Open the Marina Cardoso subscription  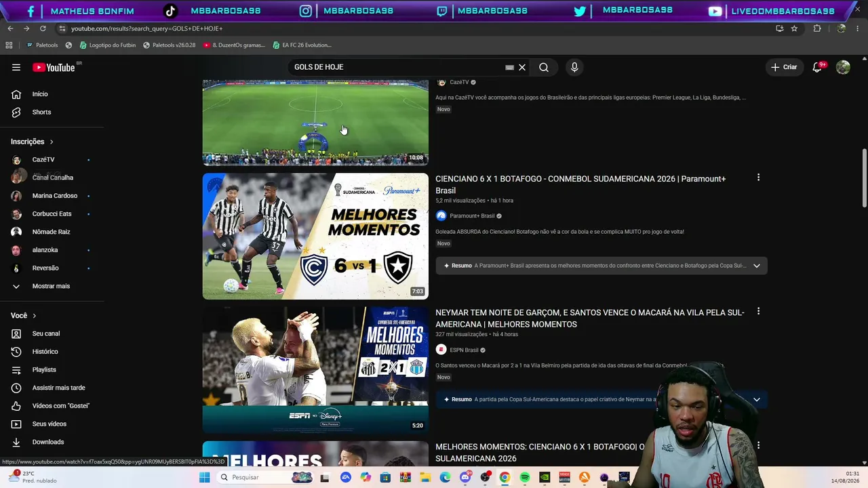coord(54,196)
